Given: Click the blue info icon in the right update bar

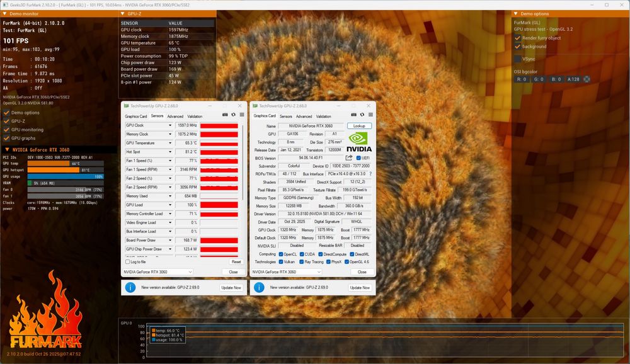Looking at the screenshot, I should point(259,288).
